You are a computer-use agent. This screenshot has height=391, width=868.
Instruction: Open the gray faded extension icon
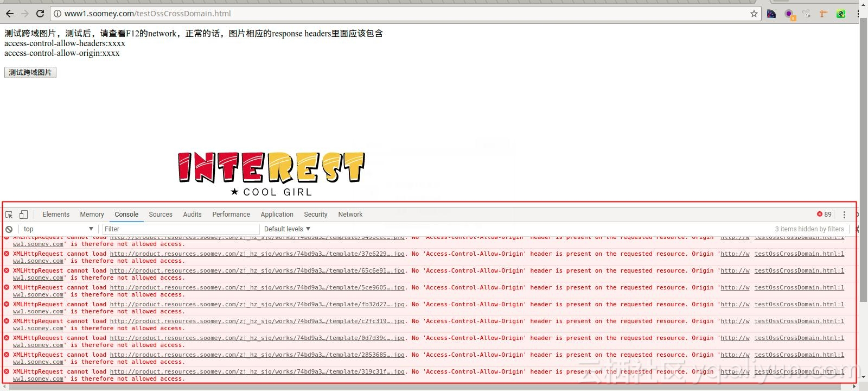click(x=807, y=14)
